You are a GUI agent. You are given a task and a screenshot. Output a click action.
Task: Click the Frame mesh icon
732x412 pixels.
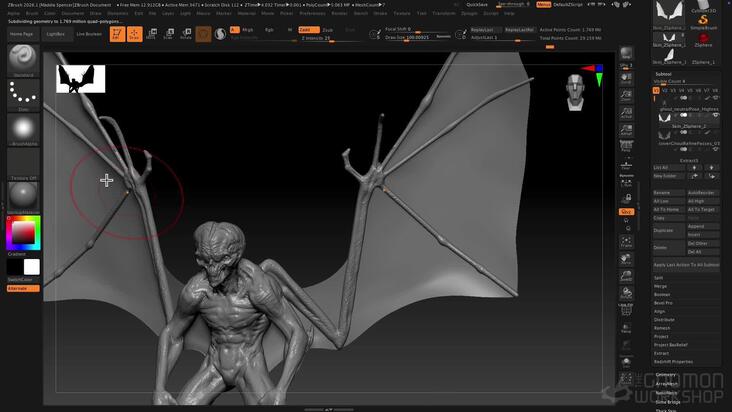pos(626,242)
